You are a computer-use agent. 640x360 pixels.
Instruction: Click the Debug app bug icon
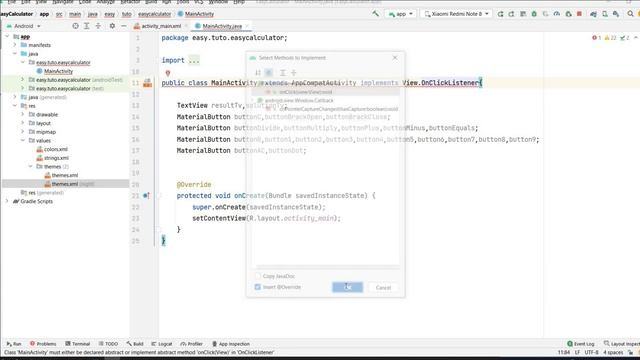click(534, 14)
